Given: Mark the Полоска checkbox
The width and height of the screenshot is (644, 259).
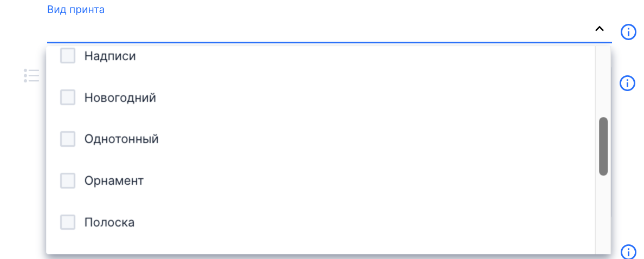Looking at the screenshot, I should pyautogui.click(x=68, y=223).
